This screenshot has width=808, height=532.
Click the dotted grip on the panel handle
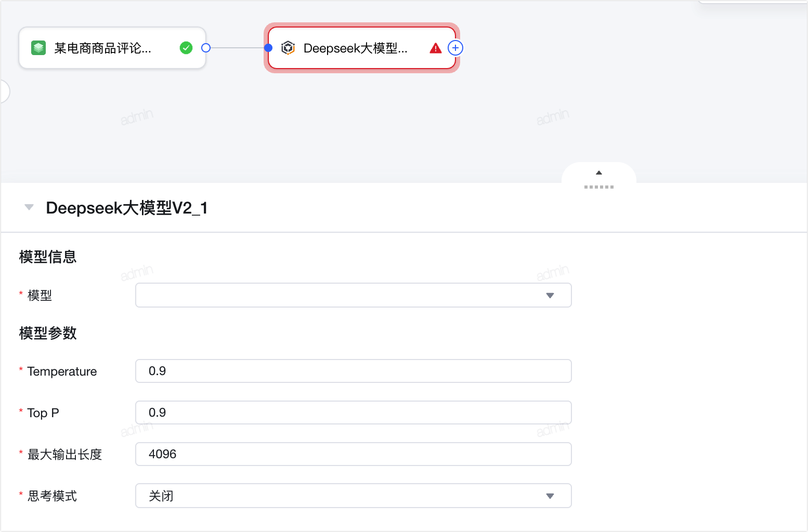(599, 187)
